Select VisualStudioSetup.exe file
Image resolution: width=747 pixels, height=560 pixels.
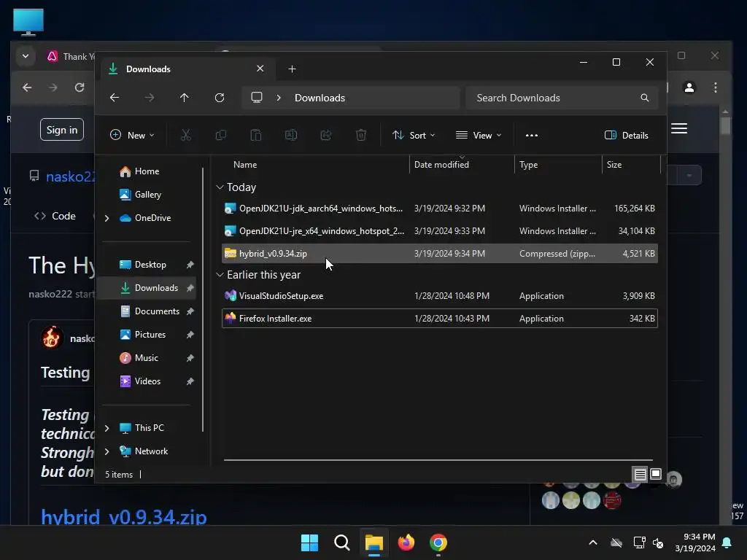click(440, 296)
